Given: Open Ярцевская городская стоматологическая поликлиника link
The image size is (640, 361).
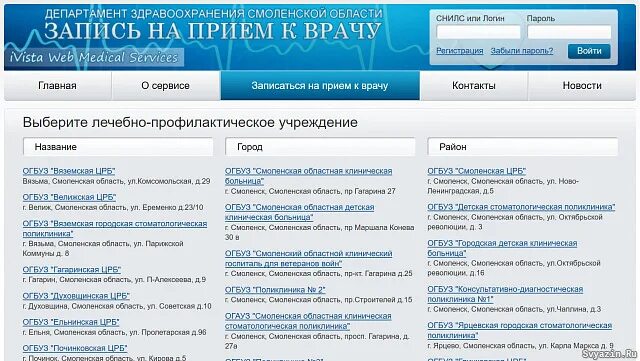Looking at the screenshot, I should [x=520, y=330].
